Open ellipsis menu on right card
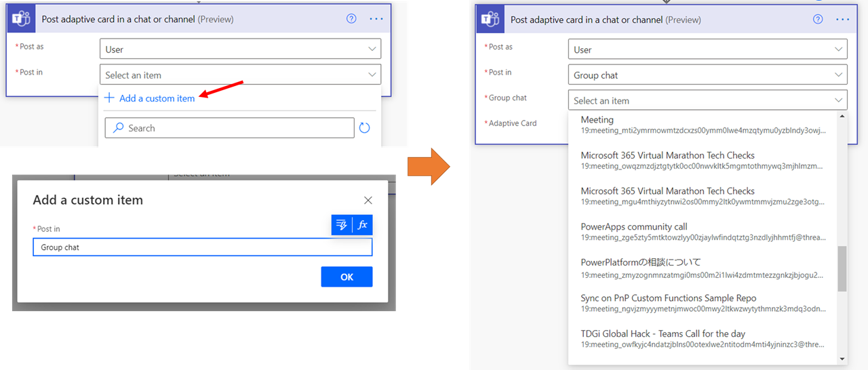 (843, 19)
